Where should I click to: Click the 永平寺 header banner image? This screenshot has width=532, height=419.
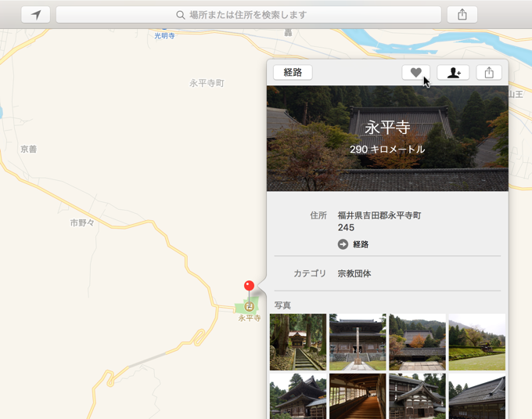tap(387, 138)
